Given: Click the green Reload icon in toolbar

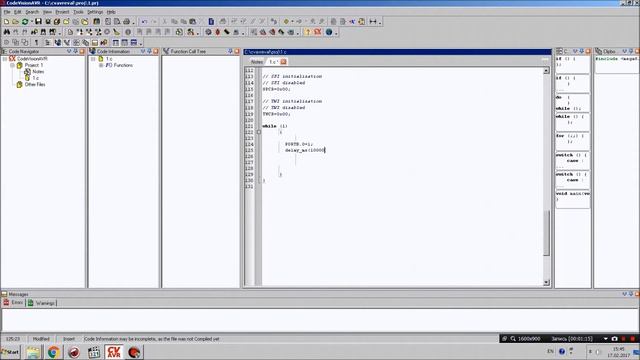Looking at the screenshot, I should click(25, 22).
